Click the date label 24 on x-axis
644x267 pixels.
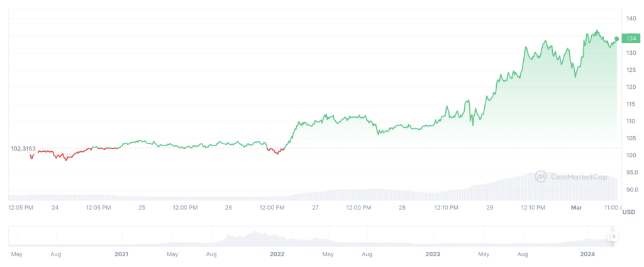pos(55,207)
